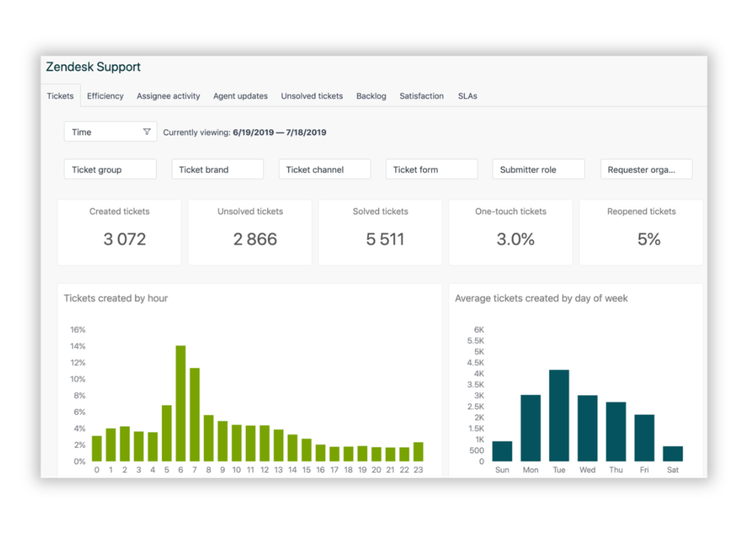Click the Tue bar in day-of-week chart

click(559, 416)
